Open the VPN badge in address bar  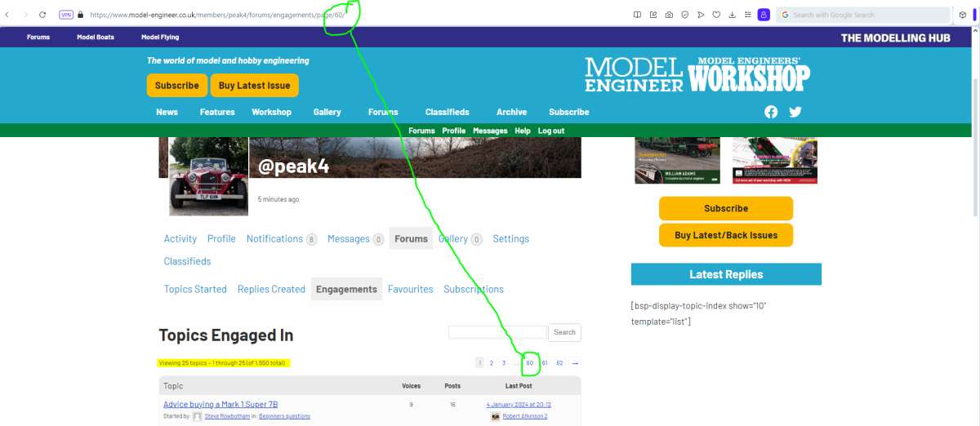pyautogui.click(x=66, y=15)
